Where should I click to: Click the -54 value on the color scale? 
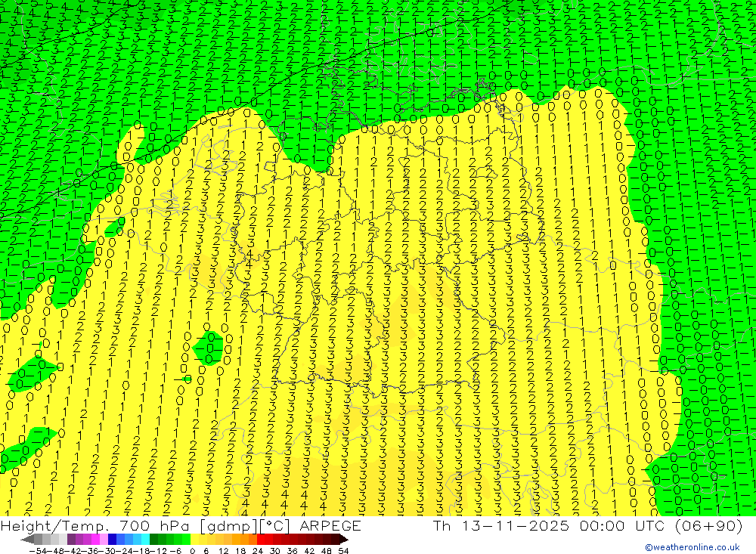tap(38, 551)
